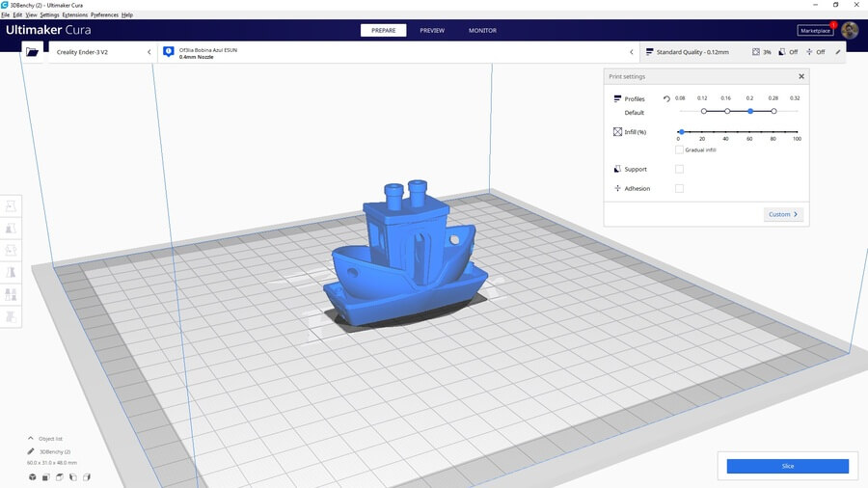Select the Scale tool in left toolbar
868x488 pixels.
click(11, 228)
